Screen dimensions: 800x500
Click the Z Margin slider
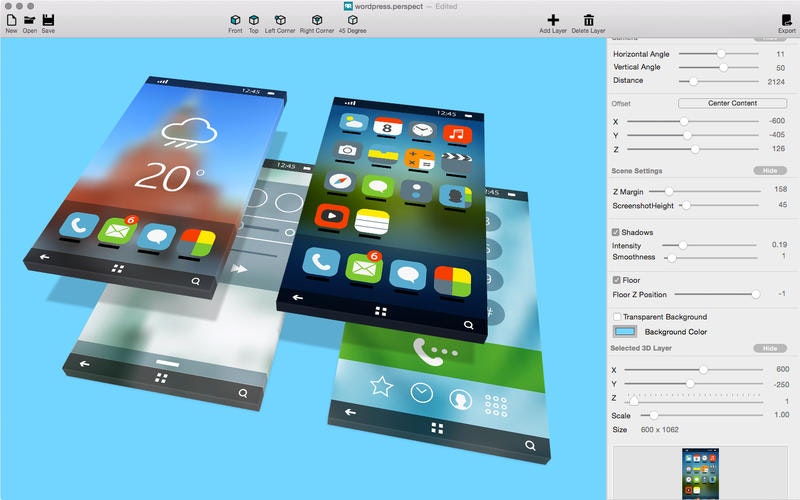(705, 191)
